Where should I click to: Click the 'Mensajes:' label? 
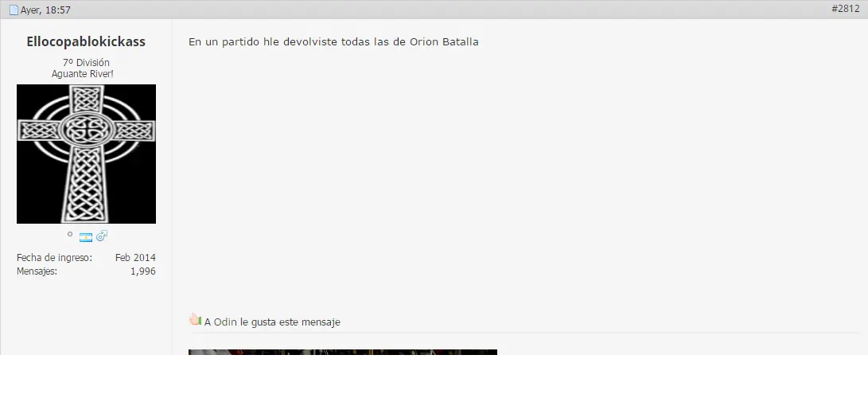pos(37,271)
